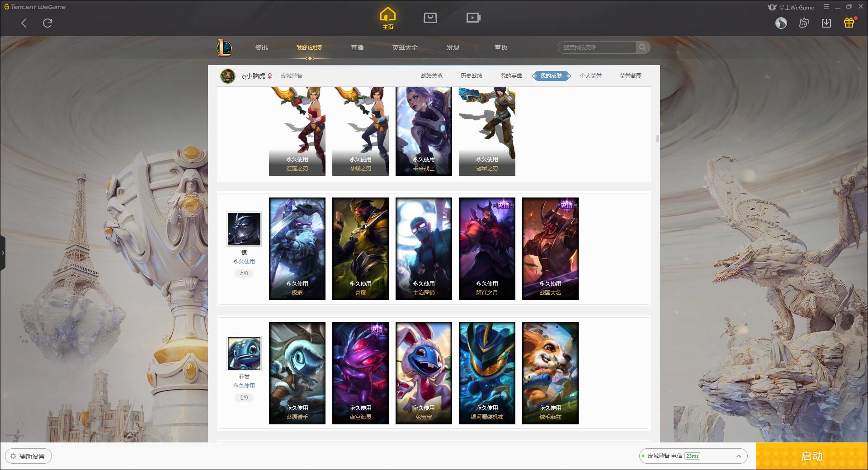Screen dimensions: 868x470
Task: Select the 兔宝宝 skin card
Action: (424, 373)
